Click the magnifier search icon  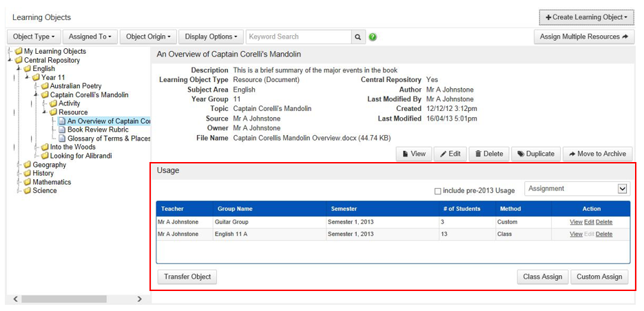pyautogui.click(x=358, y=37)
